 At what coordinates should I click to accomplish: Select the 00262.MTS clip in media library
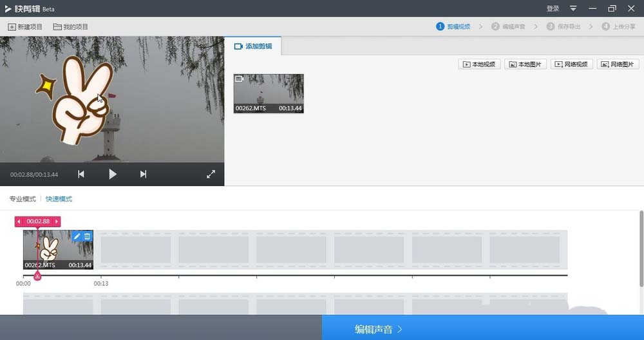pyautogui.click(x=269, y=93)
